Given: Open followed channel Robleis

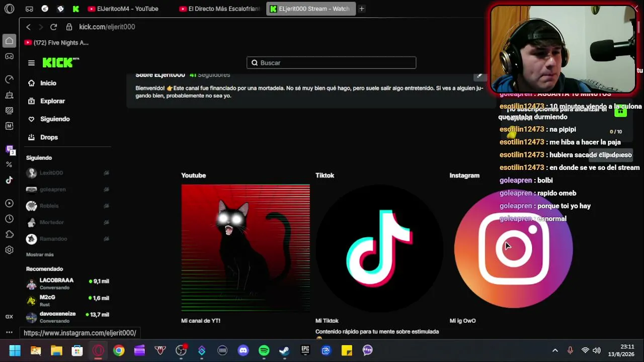Looking at the screenshot, I should point(68,206).
